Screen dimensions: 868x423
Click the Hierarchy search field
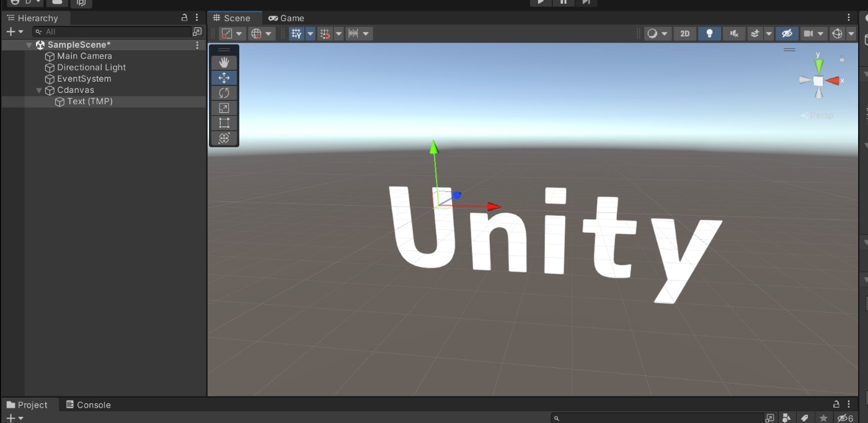click(x=112, y=32)
